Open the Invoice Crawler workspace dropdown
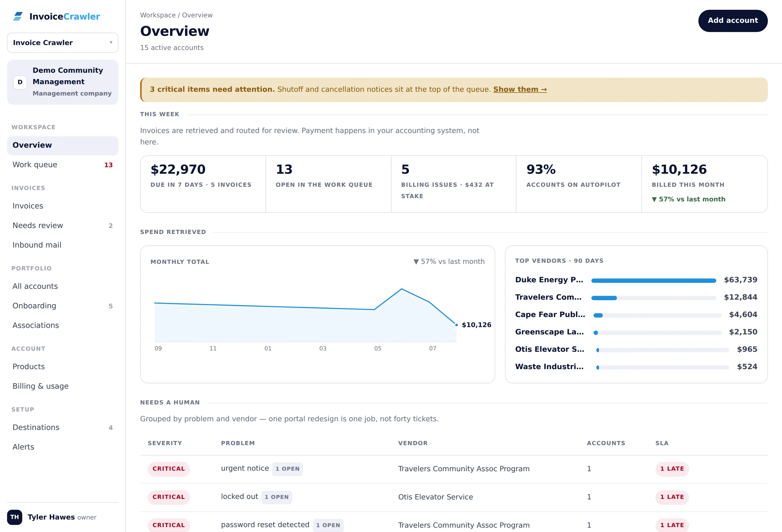782x532 pixels. tap(62, 43)
